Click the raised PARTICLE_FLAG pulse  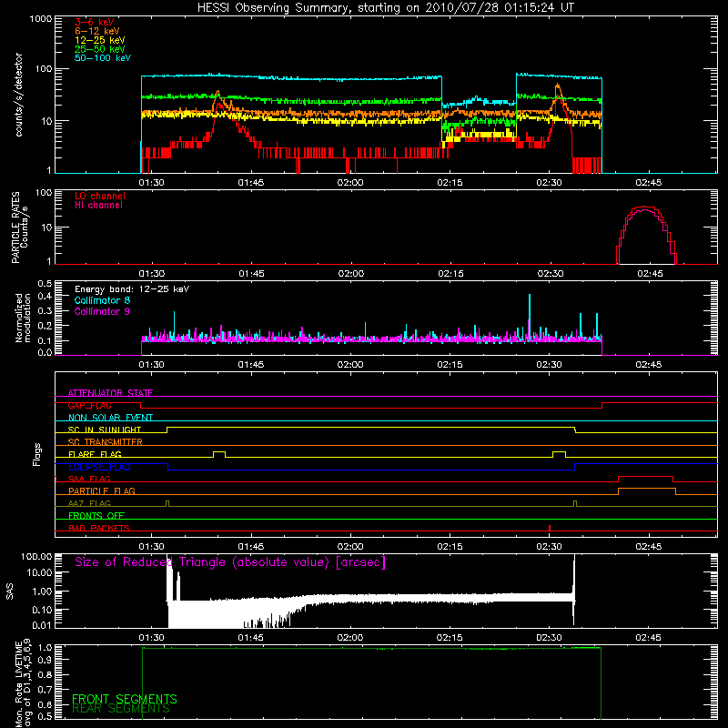point(647,490)
